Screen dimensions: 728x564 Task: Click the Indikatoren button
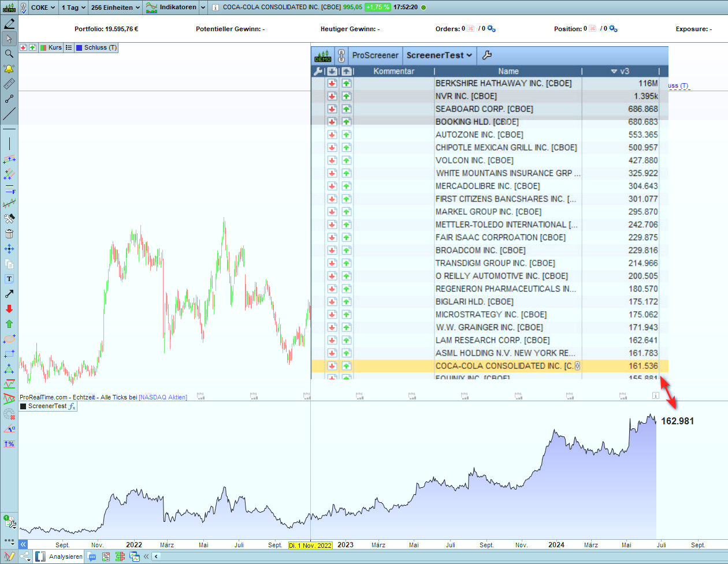172,8
